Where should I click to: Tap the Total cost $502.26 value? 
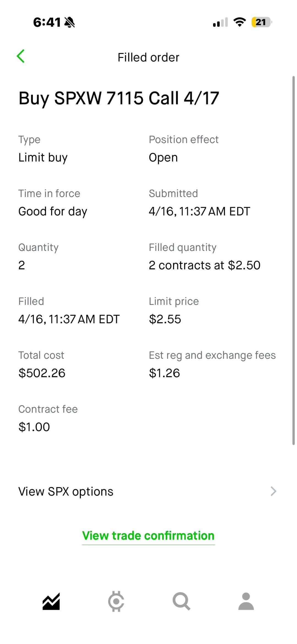point(42,373)
